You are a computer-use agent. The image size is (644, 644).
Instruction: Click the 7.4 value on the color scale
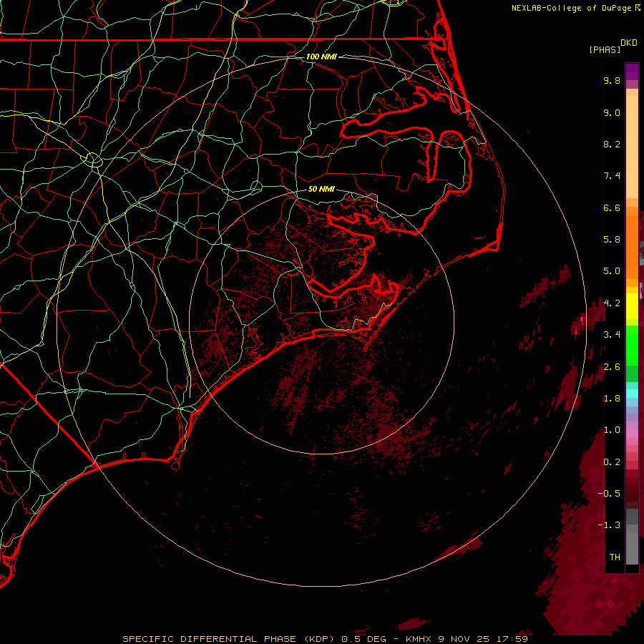click(612, 176)
